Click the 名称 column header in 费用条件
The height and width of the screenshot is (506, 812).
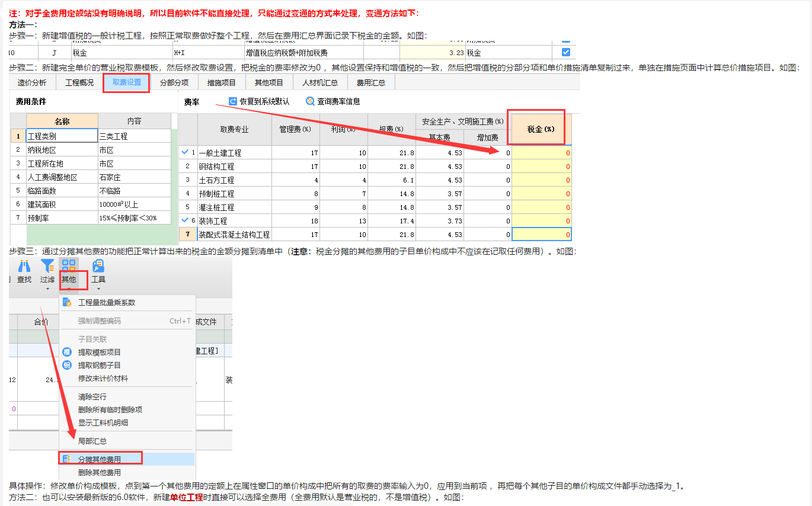62,121
